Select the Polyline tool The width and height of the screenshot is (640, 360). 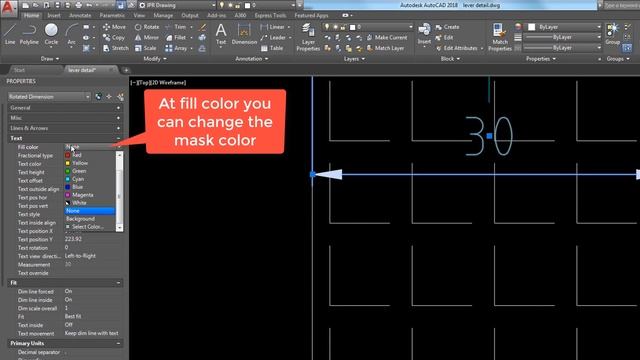(x=29, y=34)
